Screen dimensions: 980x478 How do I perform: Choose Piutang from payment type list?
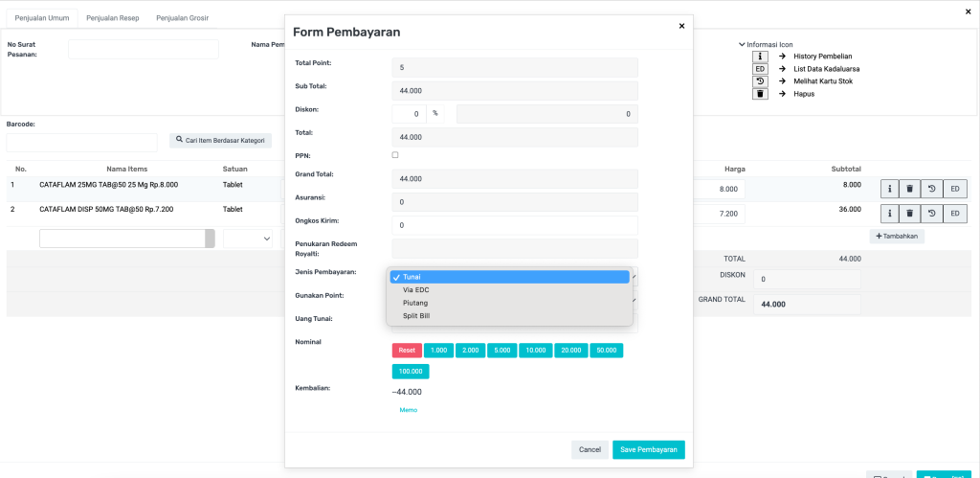pyautogui.click(x=415, y=303)
